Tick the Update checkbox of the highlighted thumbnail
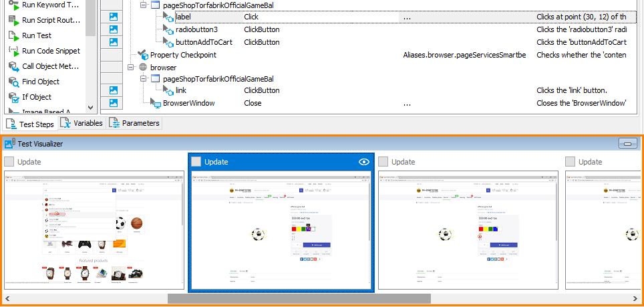 point(196,161)
